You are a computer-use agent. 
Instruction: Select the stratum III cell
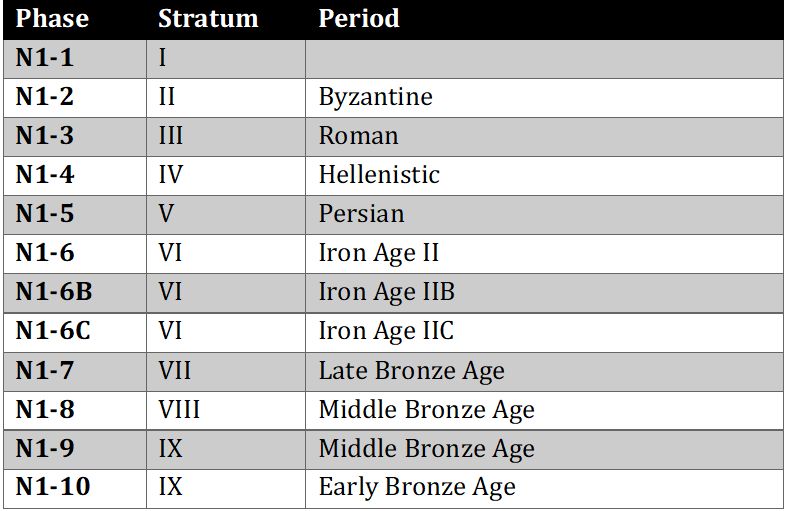pyautogui.click(x=169, y=136)
